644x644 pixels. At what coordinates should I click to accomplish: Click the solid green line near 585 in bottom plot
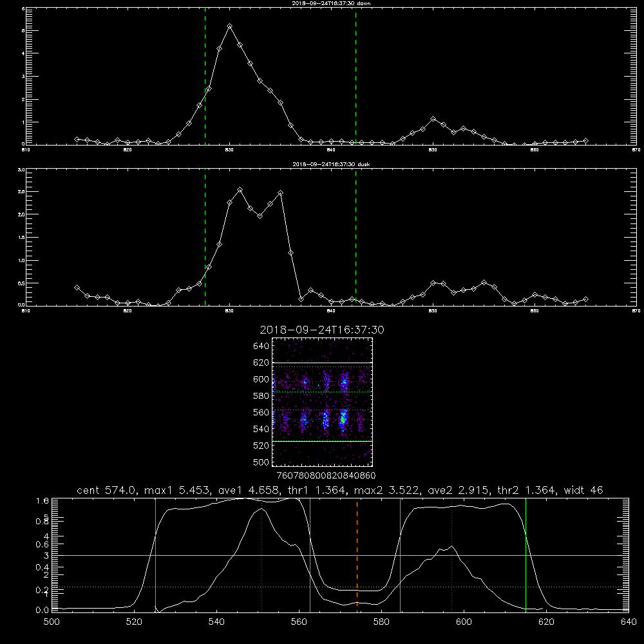400,555
